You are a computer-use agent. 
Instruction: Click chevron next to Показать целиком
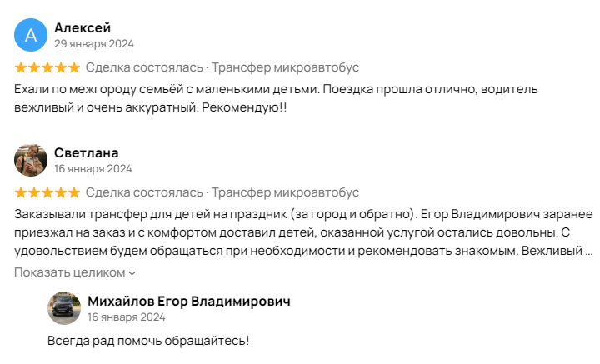click(x=132, y=273)
